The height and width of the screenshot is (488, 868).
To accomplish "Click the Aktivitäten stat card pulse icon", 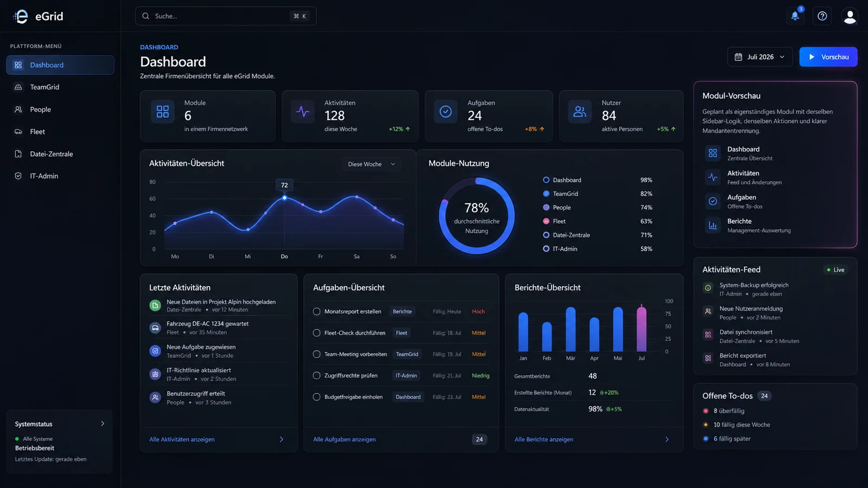I will 303,112.
